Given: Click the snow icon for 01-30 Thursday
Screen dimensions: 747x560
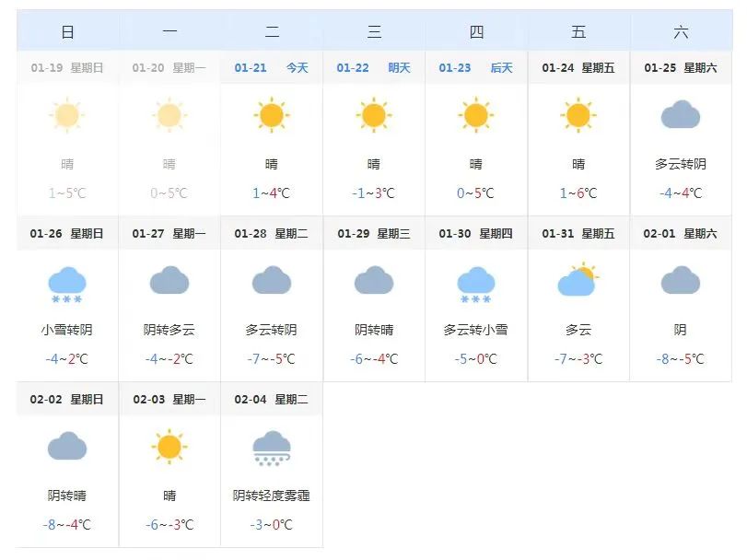Looking at the screenshot, I should pyautogui.click(x=475, y=284).
